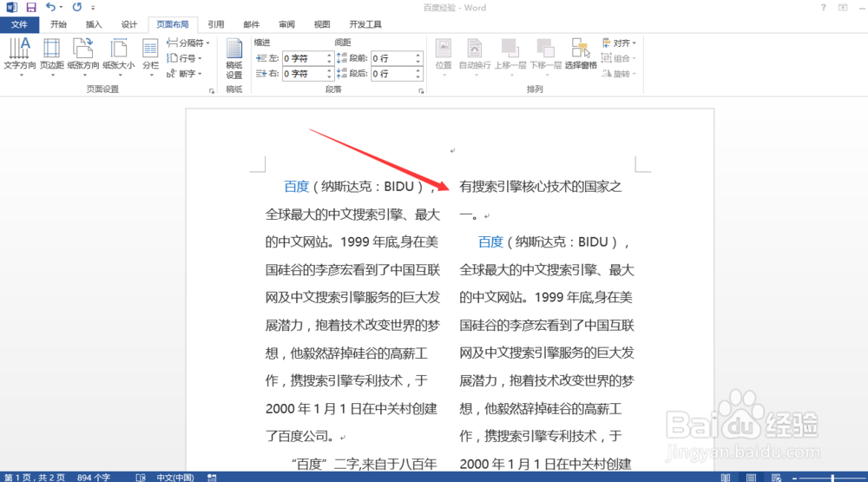Open the 选择窗格 selection pane

(x=581, y=55)
